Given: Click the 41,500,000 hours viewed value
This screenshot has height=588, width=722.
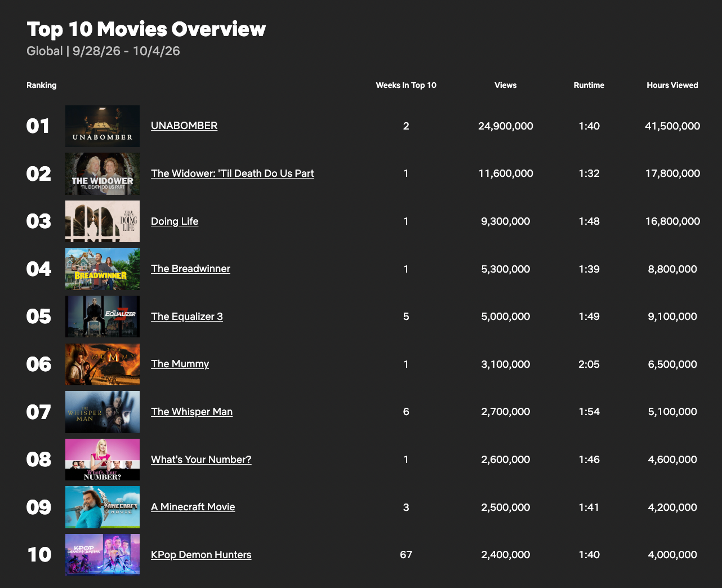Looking at the screenshot, I should [x=672, y=126].
